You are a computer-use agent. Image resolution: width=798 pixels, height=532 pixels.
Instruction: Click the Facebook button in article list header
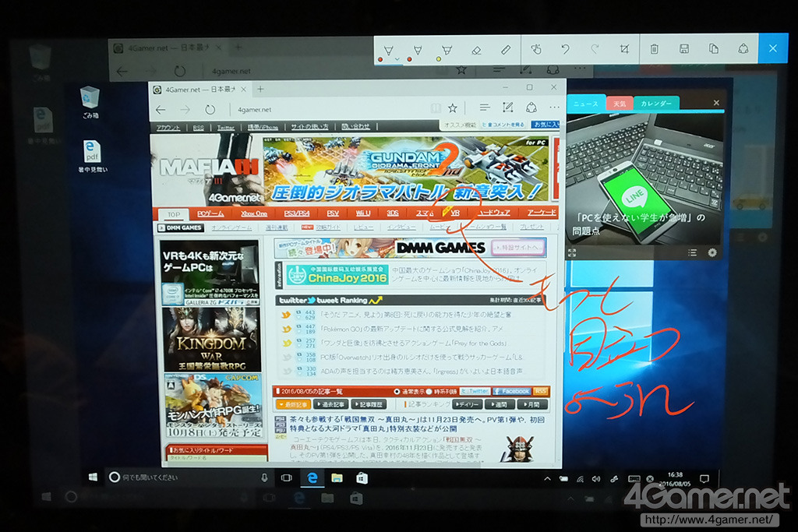(x=511, y=391)
